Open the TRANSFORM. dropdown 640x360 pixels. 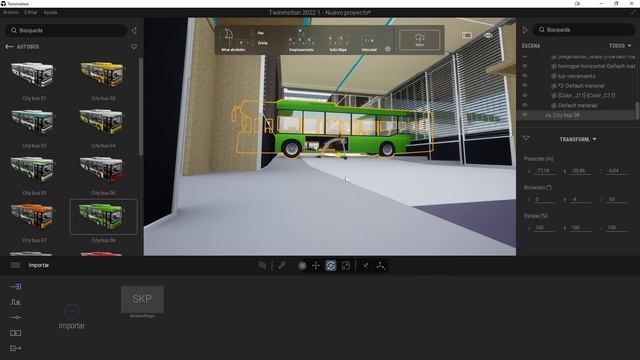578,140
